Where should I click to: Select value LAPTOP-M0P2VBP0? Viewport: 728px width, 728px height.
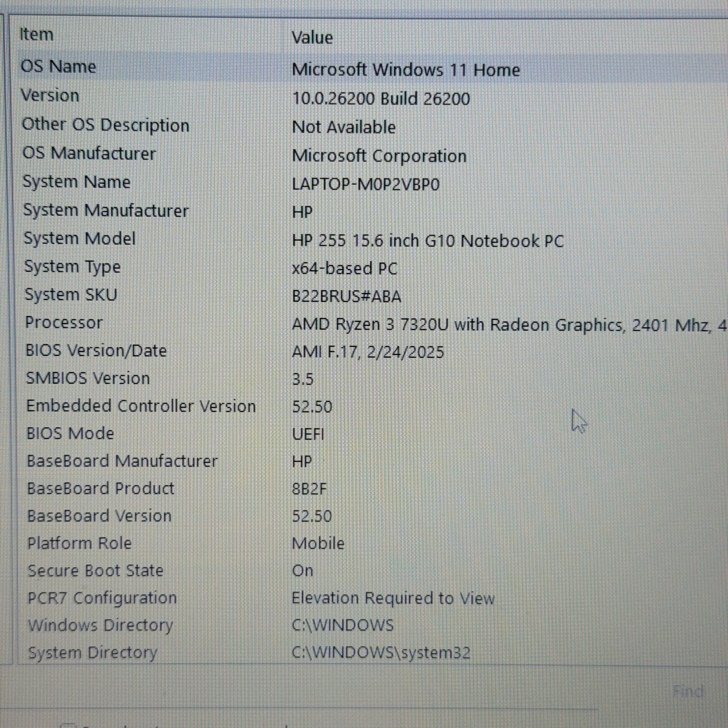pos(366,184)
